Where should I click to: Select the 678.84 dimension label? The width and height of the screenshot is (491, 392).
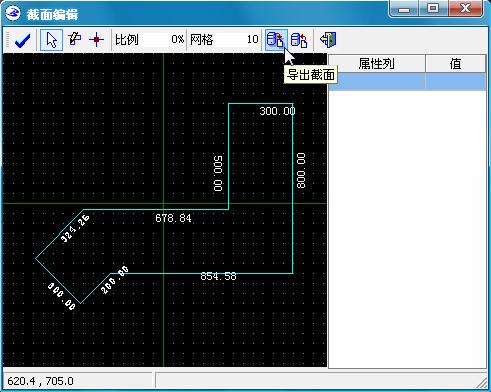pos(173,218)
